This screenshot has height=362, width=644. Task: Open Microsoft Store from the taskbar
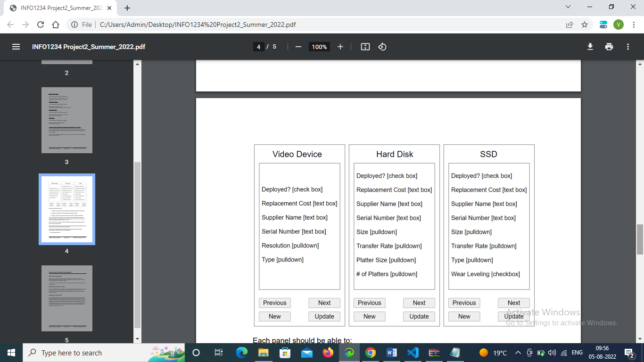tap(285, 353)
